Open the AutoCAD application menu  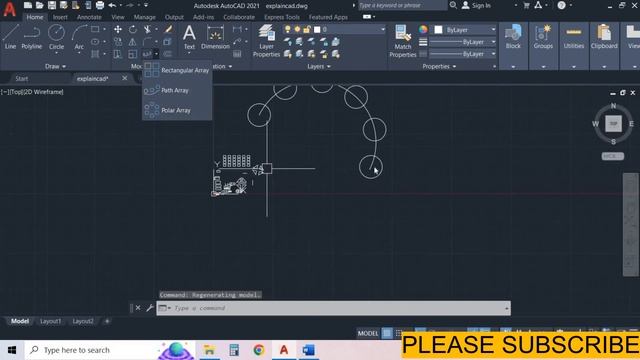(x=9, y=8)
